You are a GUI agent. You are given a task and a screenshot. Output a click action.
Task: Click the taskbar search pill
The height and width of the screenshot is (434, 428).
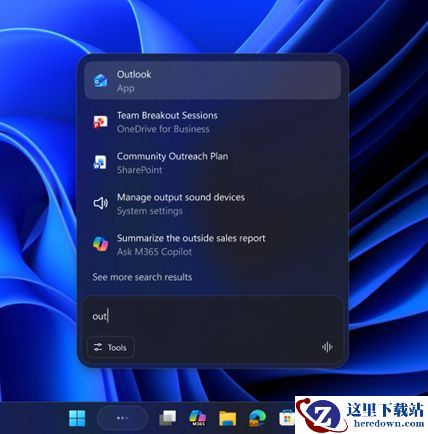coord(122,418)
